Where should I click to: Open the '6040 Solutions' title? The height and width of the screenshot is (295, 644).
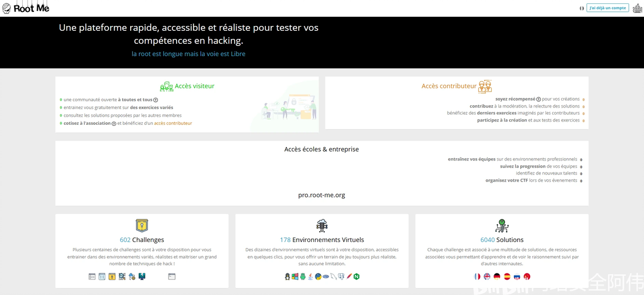pos(502,240)
